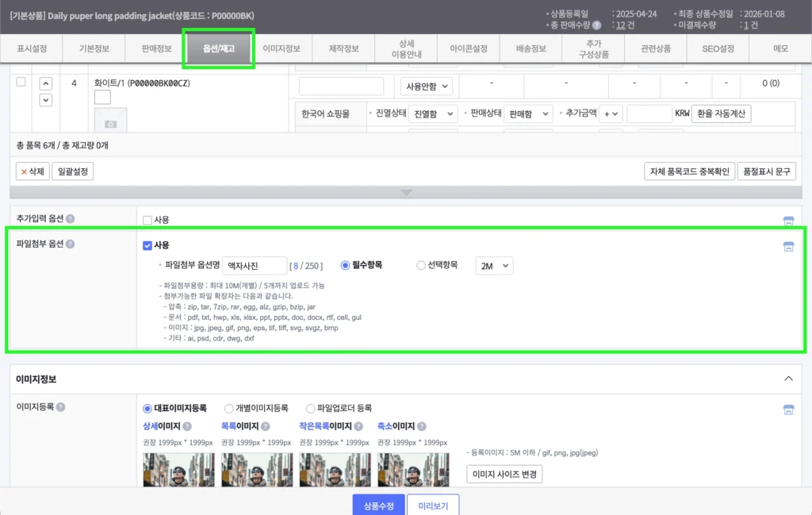Open the help tooltip beside 파일첨부 옵션
812x515 pixels.
(70, 244)
